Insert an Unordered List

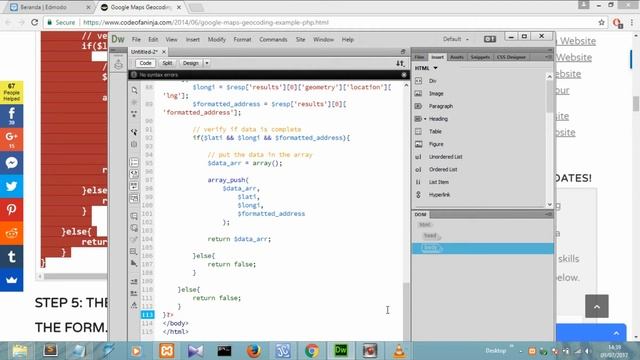coord(445,157)
